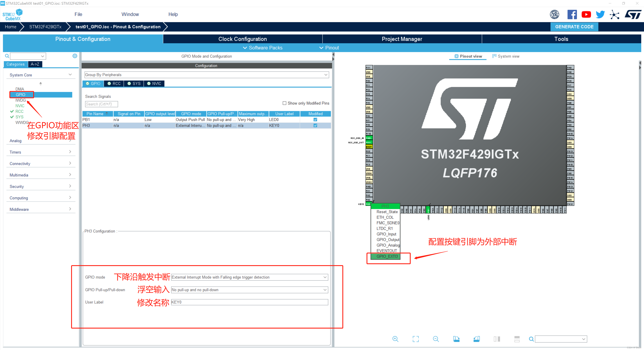
Task: Click the rotate counter-clockwise chip icon
Action: click(x=477, y=339)
